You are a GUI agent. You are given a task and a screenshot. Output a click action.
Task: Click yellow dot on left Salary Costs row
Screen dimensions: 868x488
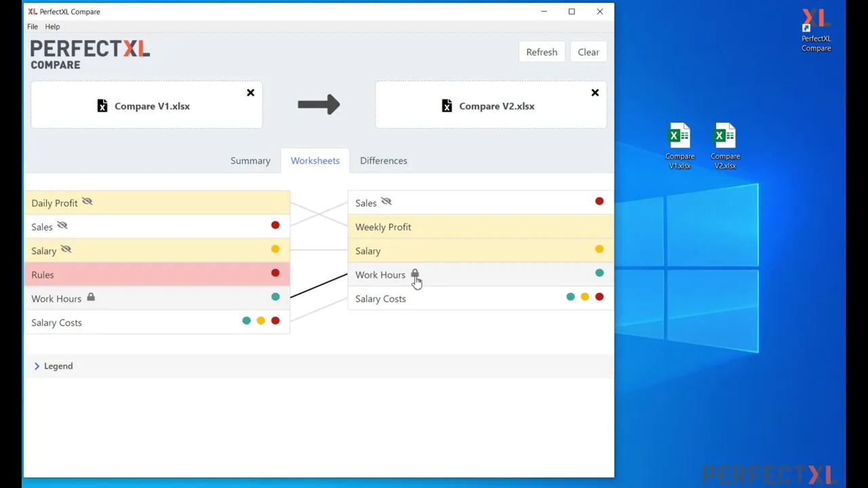pos(261,321)
